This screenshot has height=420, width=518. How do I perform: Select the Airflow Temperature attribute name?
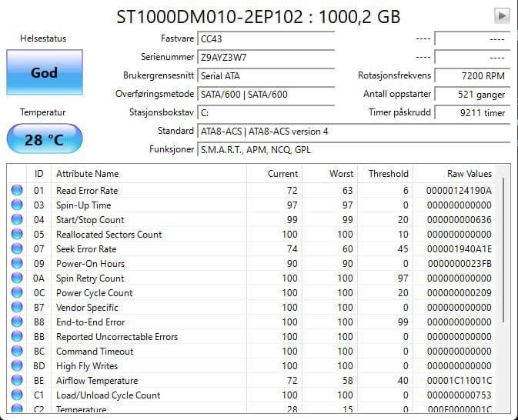click(97, 380)
